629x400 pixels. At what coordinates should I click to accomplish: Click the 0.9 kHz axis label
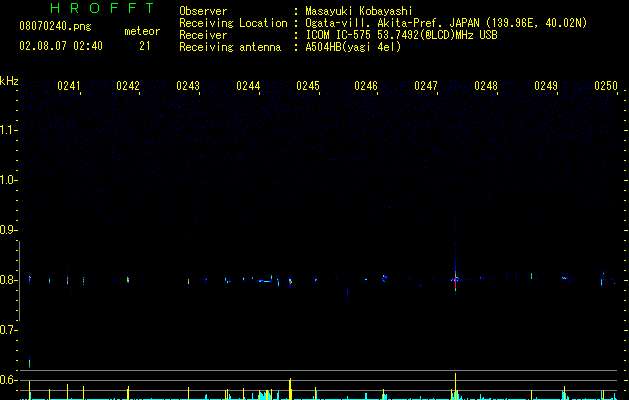8,230
